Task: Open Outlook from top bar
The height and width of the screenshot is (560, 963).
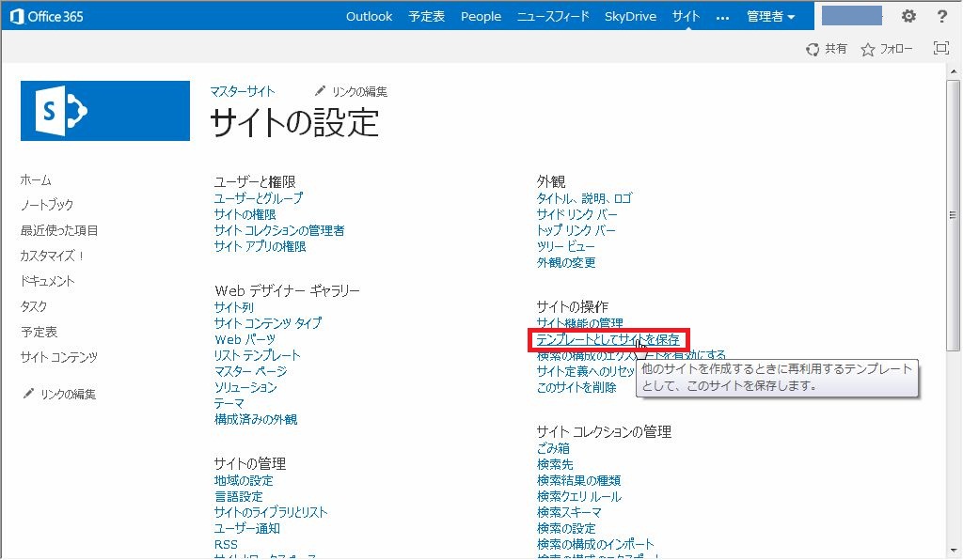Action: 369,17
